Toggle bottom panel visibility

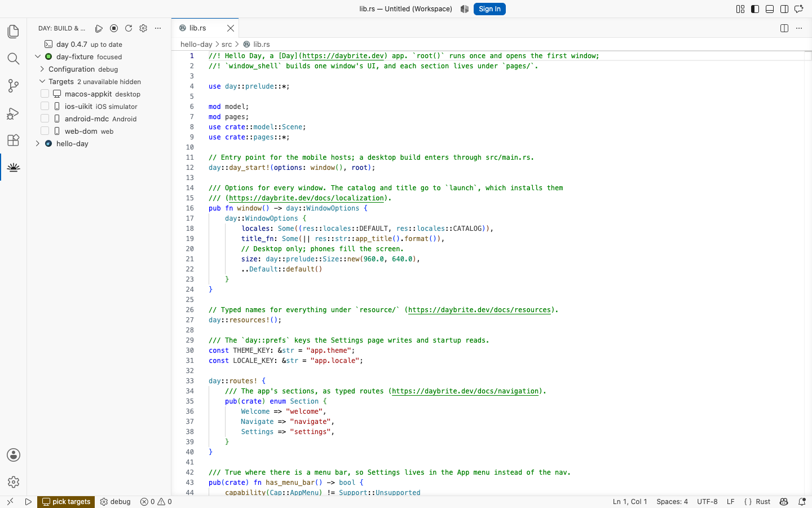770,9
